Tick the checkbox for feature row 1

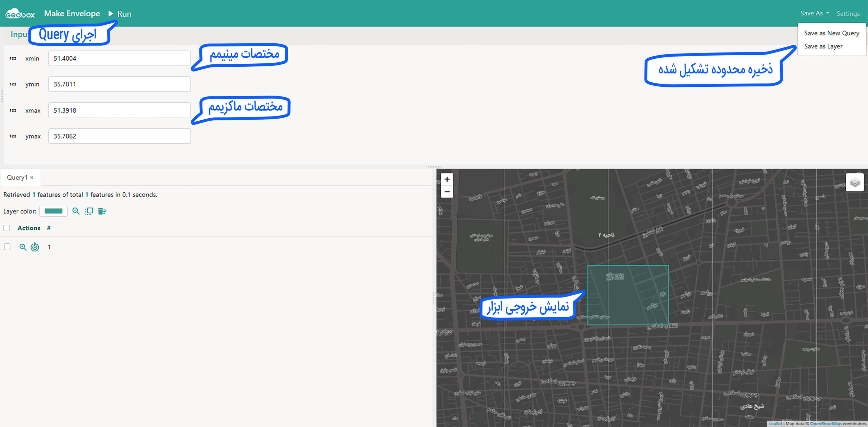tap(7, 247)
